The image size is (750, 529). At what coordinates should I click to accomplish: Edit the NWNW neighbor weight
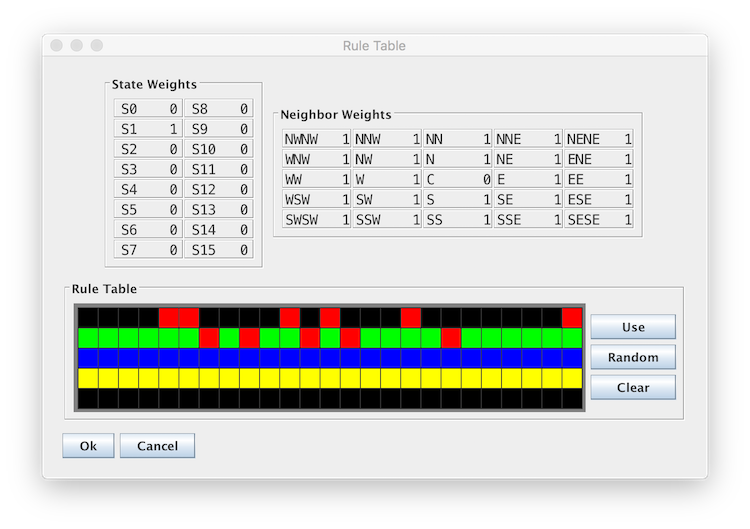click(x=317, y=139)
